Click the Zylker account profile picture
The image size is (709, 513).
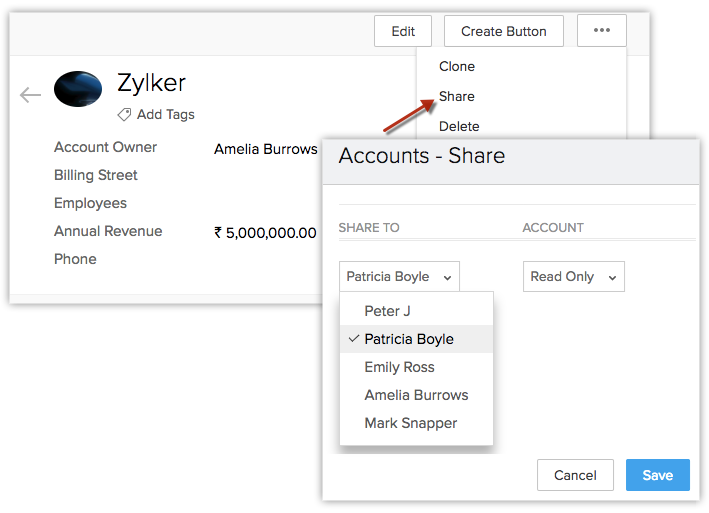point(78,89)
